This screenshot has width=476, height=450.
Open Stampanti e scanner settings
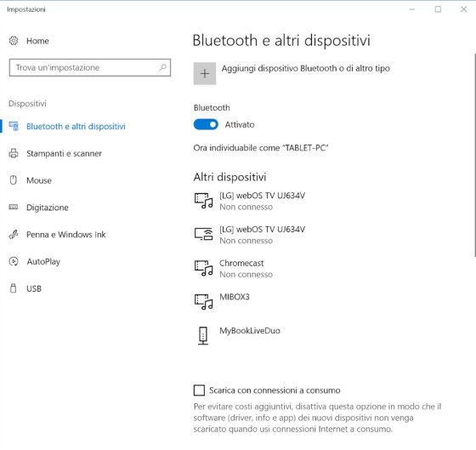[64, 153]
